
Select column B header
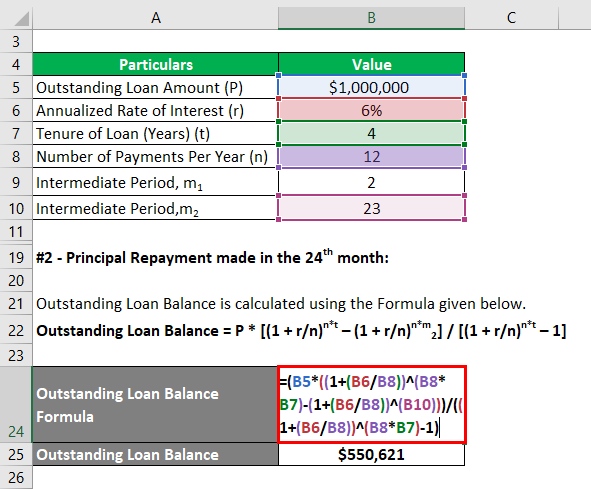tap(371, 18)
